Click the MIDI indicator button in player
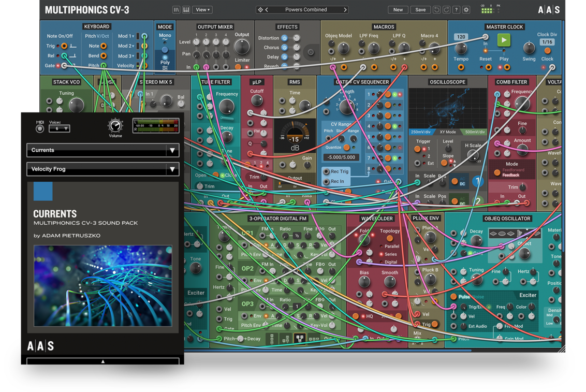The height and width of the screenshot is (392, 586). (40, 129)
